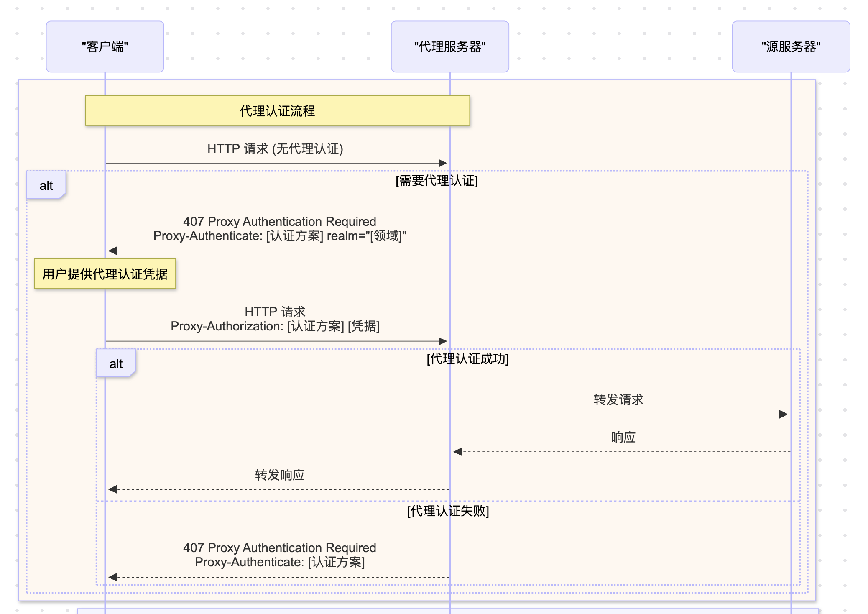This screenshot has height=614, width=868.
Task: Click the "Proxy-Authorization: [认证方案] [凭据]" message line
Action: (275, 326)
